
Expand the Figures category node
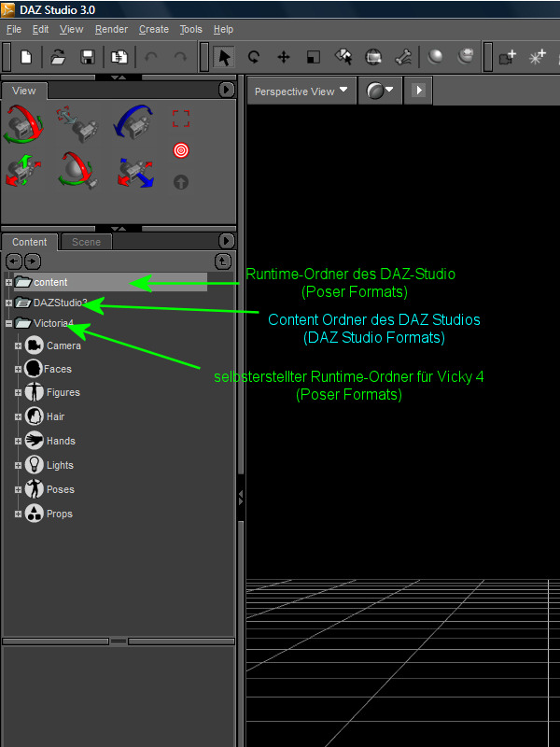(x=18, y=393)
